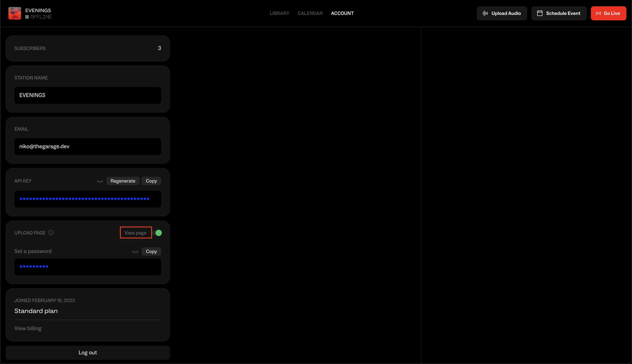Select the Account tab
Screen dimensions: 632x364
click(x=342, y=13)
